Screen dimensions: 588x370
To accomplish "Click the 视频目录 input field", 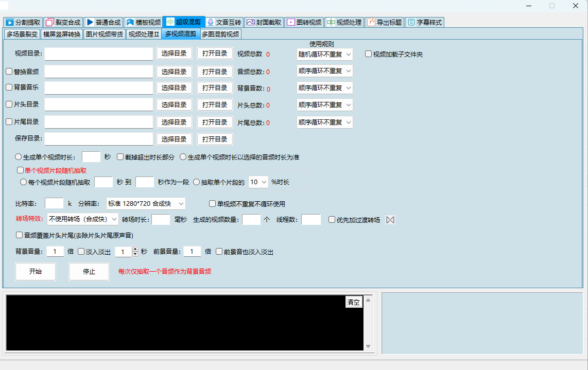I will pos(98,54).
